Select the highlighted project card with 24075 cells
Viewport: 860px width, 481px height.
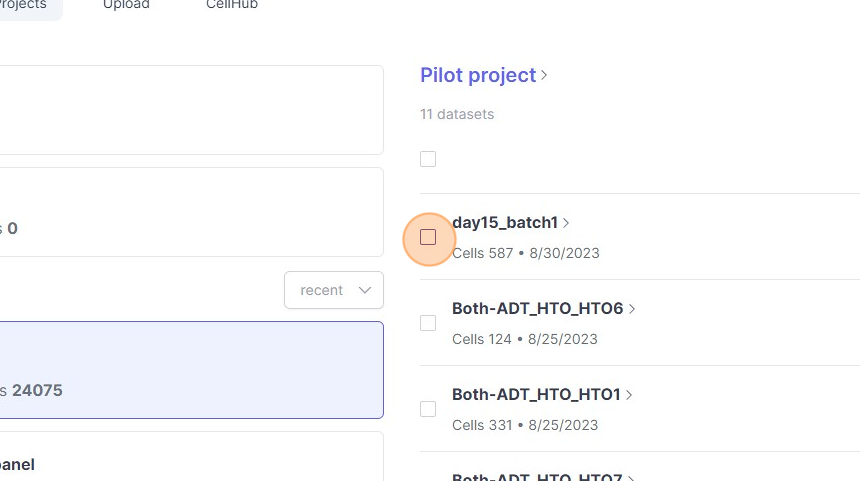190,370
